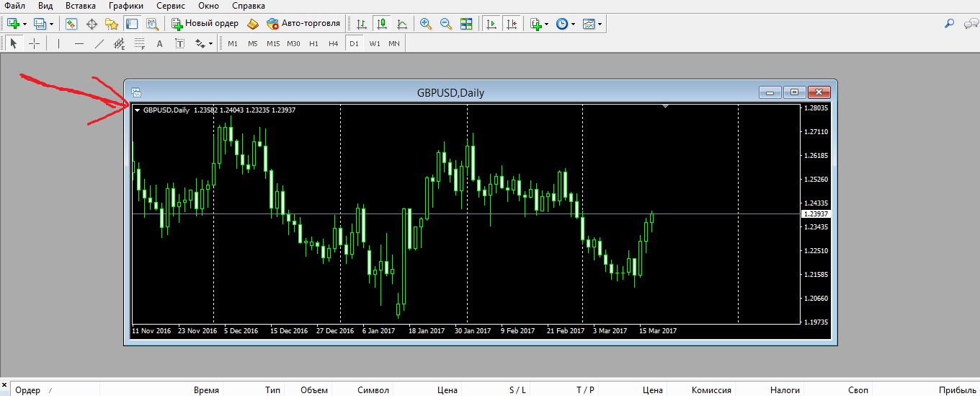The width and height of the screenshot is (980, 396).
Task: Open the Графики menu
Action: [x=126, y=6]
